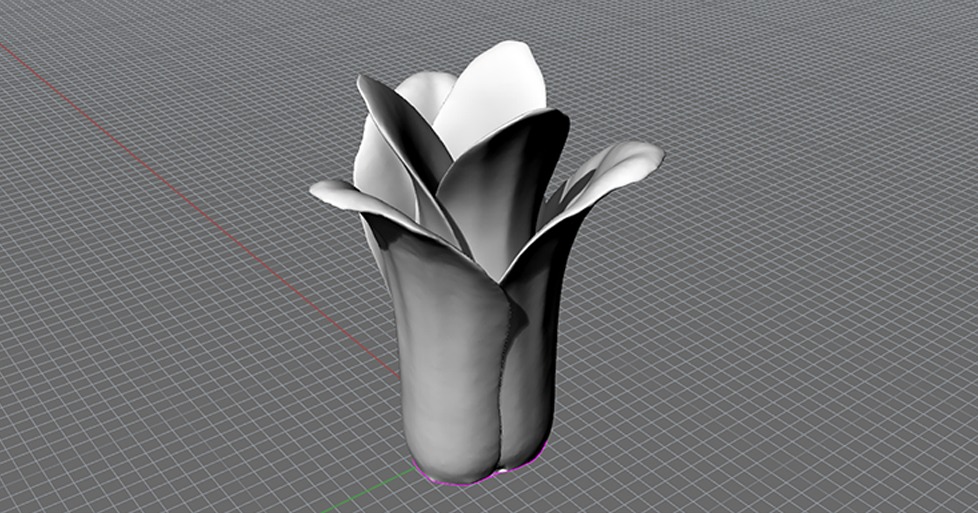Click the red X axis line

(200, 200)
